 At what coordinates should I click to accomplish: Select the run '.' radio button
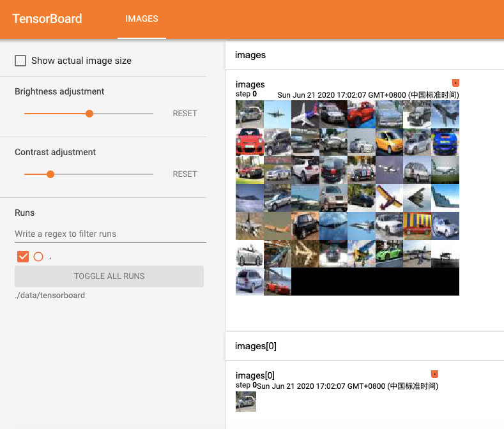point(38,257)
